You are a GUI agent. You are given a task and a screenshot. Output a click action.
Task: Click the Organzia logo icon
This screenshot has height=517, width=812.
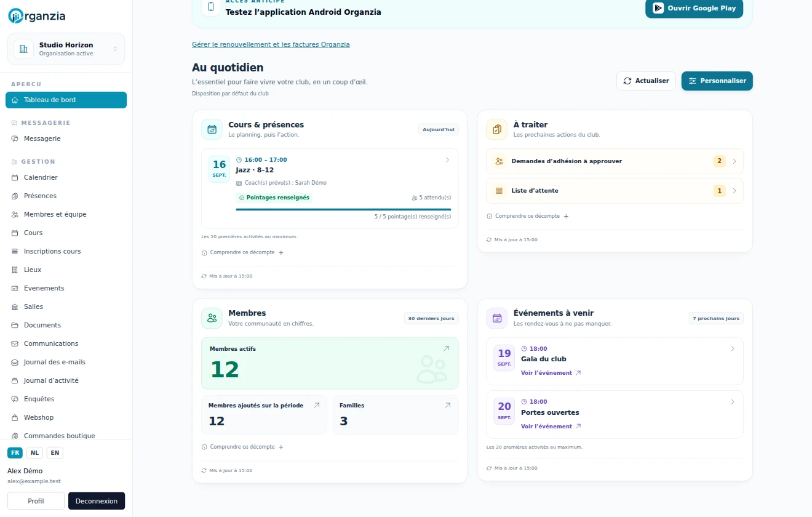15,17
